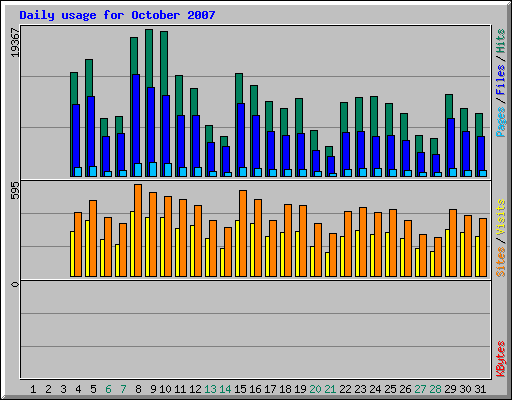Click weekend day 14 label
Viewport: 512px width, 400px height.
[225, 389]
